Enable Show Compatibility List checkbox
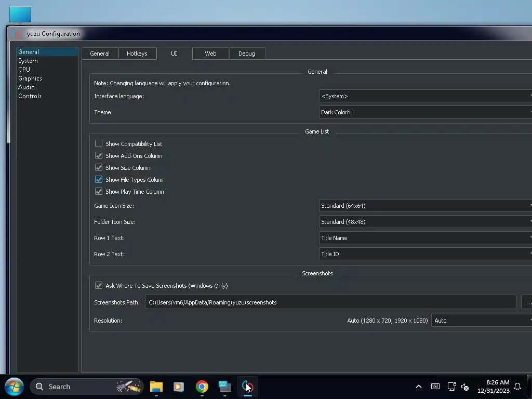The image size is (532, 399). 98,143
